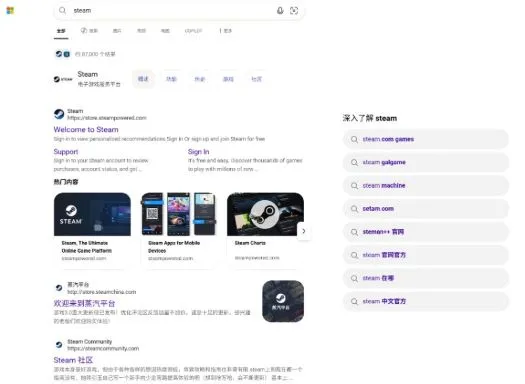
Task: Open the store.steamchina.com URL
Action: point(102,292)
